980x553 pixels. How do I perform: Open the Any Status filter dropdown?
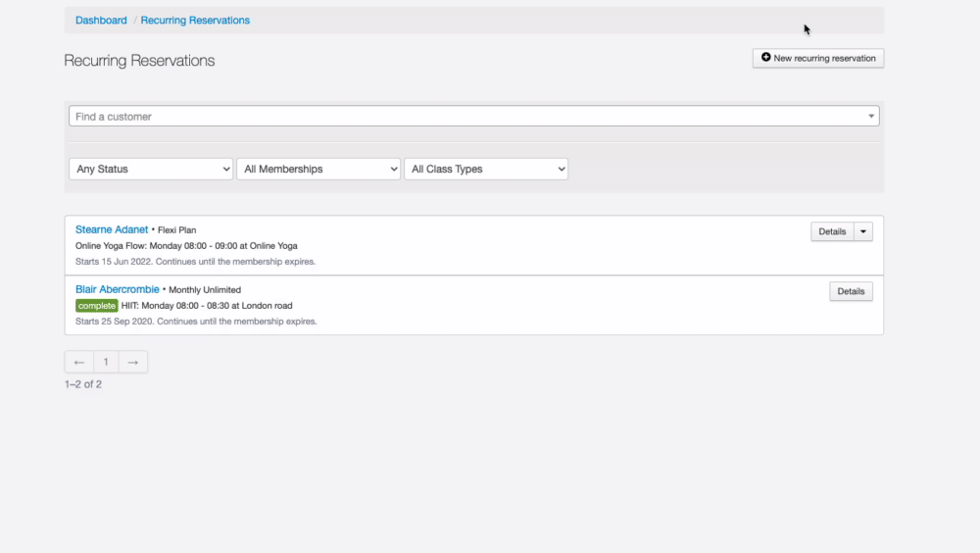[x=151, y=169]
